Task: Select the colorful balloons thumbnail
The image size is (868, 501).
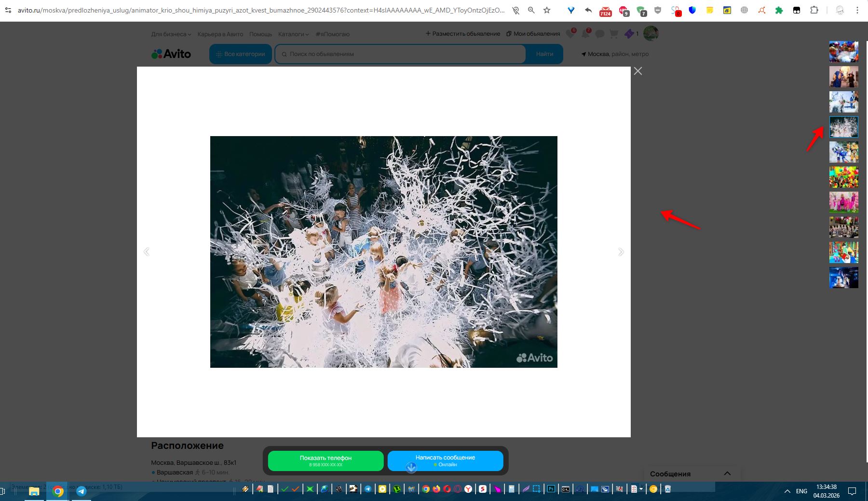Action: pyautogui.click(x=843, y=178)
